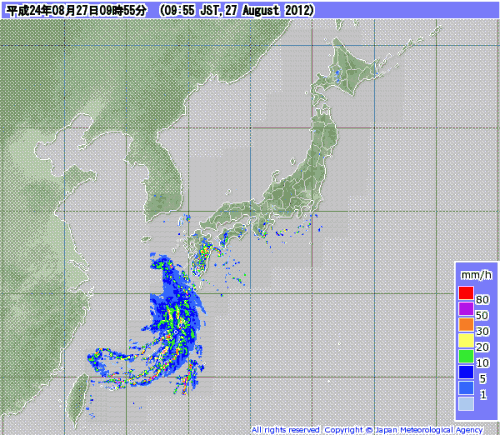Click the green 10 mm/h legend swatch

point(466,356)
